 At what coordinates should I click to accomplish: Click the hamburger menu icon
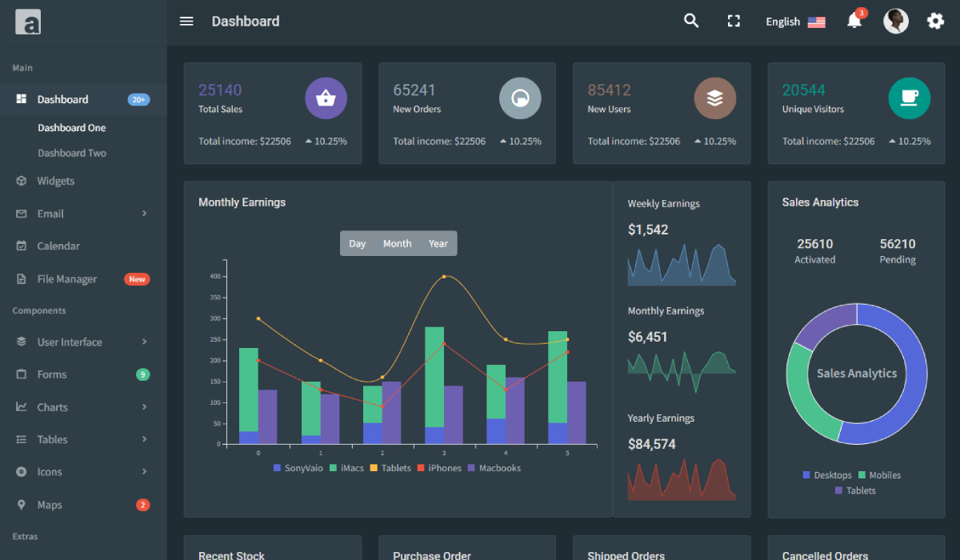pyautogui.click(x=186, y=22)
